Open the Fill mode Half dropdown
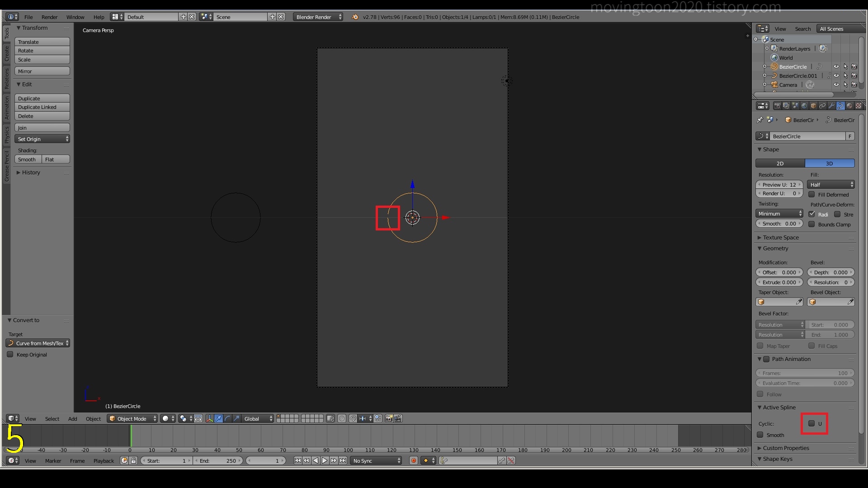 coord(831,185)
